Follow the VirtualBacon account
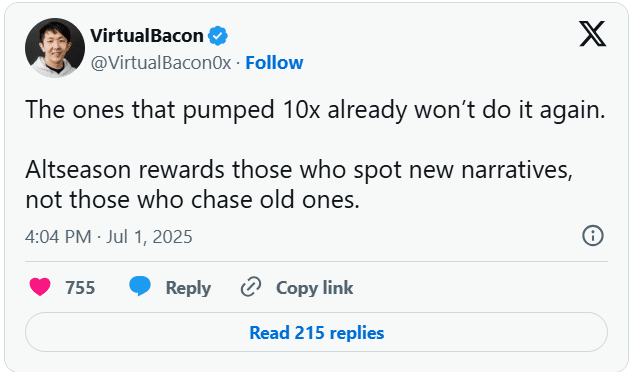The height and width of the screenshot is (377, 632). (x=274, y=63)
